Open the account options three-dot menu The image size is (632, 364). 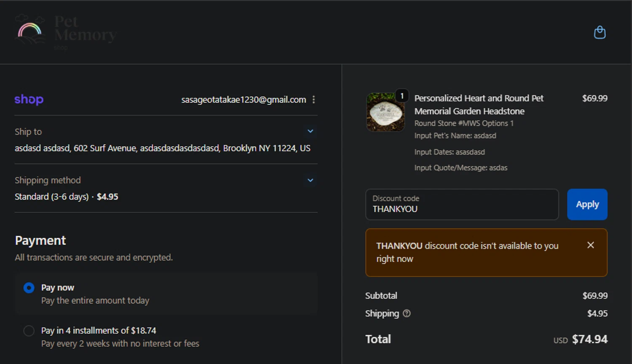click(x=313, y=100)
